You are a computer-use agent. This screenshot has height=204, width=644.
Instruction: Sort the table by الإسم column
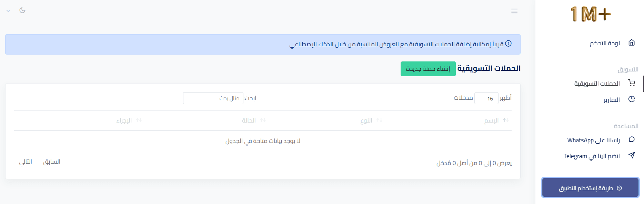coord(496,120)
